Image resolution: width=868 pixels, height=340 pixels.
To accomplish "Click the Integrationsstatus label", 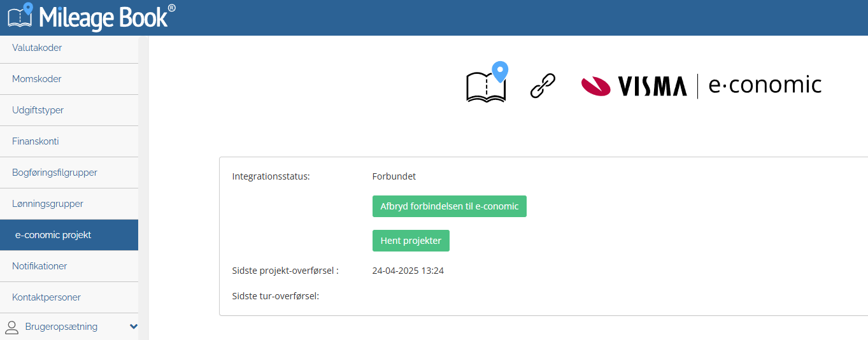I will tap(271, 176).
